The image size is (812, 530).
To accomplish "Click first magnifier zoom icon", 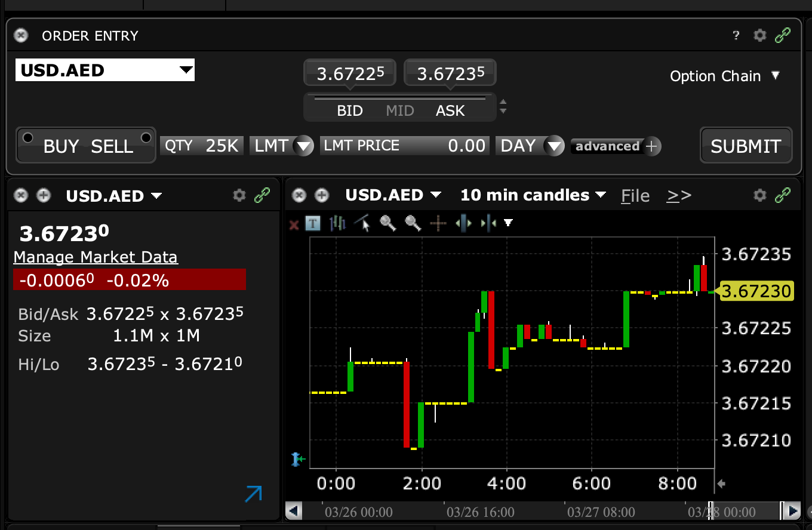I will click(388, 223).
